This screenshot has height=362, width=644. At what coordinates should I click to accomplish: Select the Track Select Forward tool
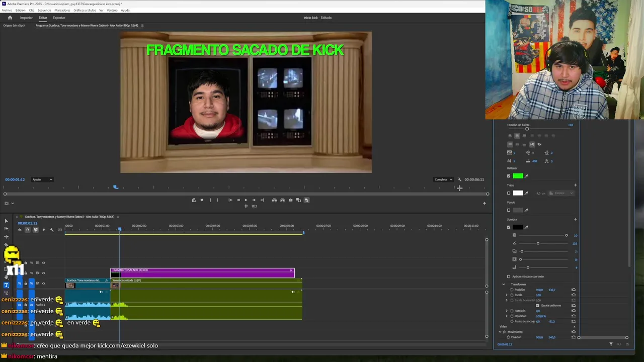pos(6,229)
